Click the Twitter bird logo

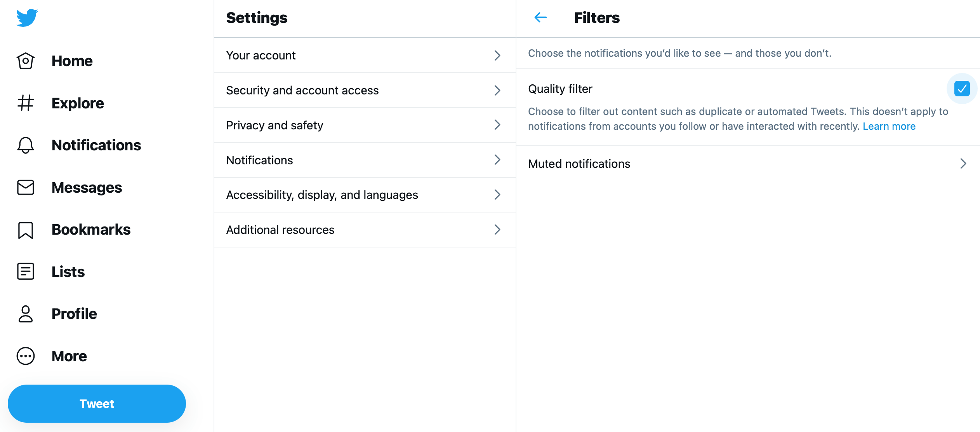click(27, 18)
